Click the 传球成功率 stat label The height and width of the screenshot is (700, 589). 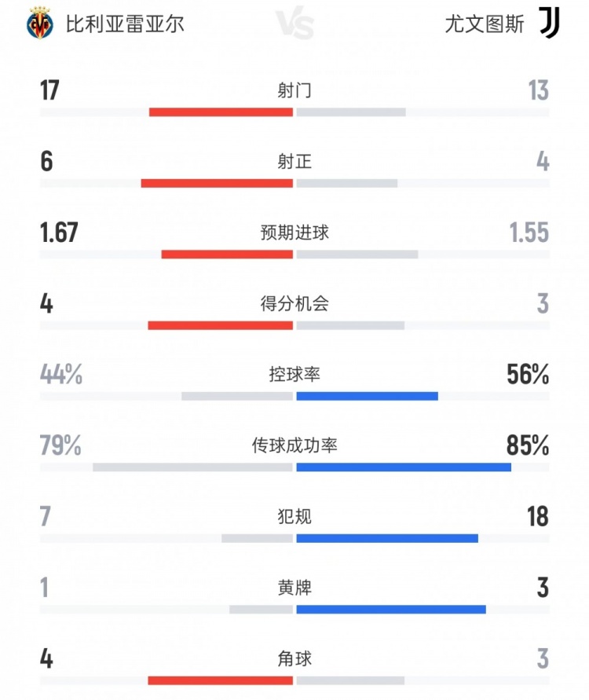tap(294, 446)
